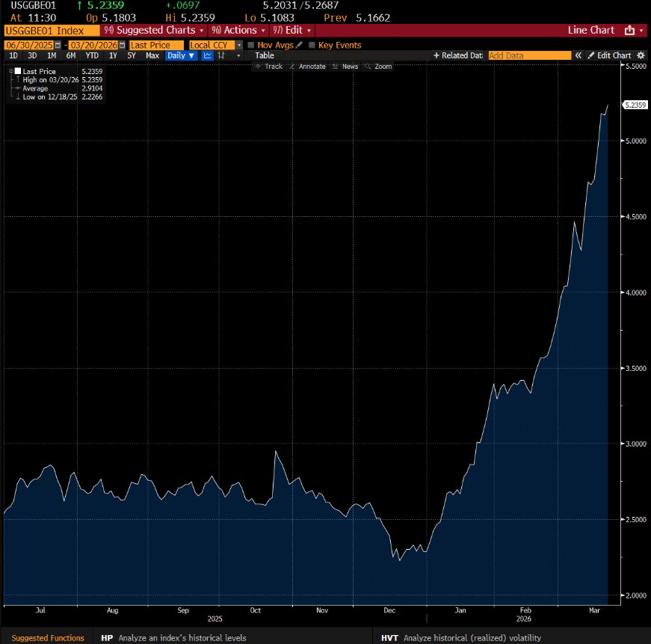Select the bar chart type icon

click(222, 55)
